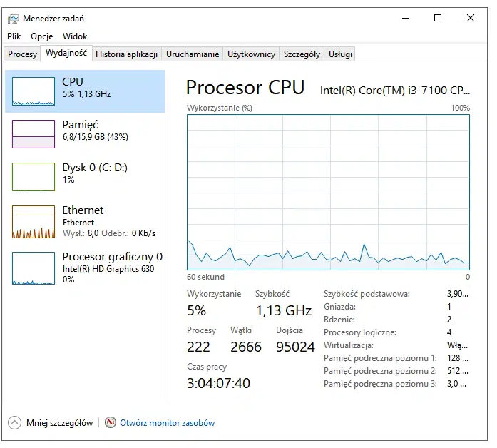The image size is (497, 448).
Task: Select the Pamięć memory graph icon
Action: coord(34,134)
